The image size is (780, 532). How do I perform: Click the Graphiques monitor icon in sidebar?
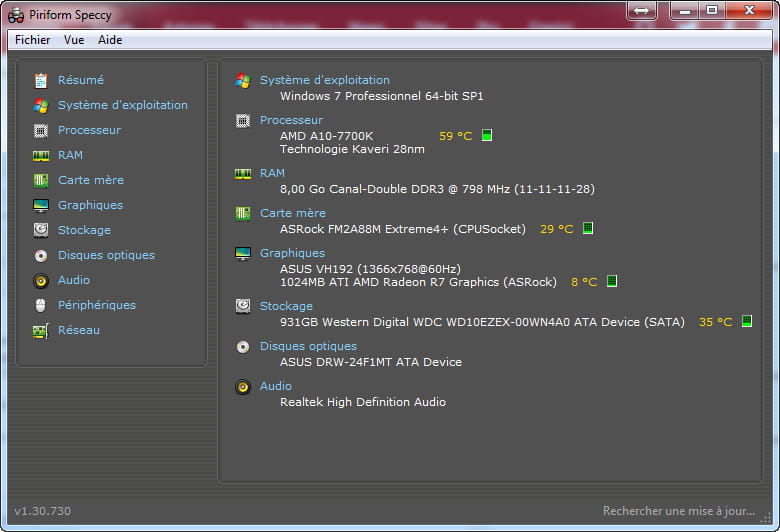tap(41, 205)
